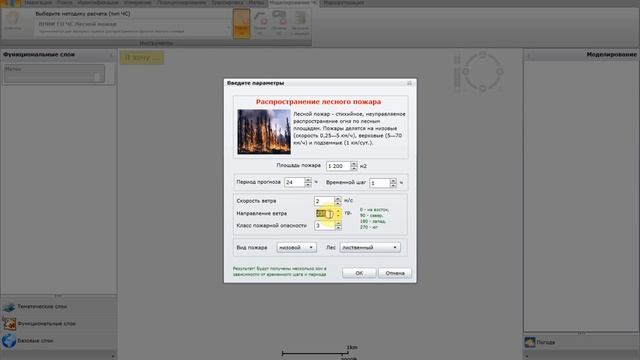Open the Позиционирование ribbon tab
640x360 pixels.
[x=181, y=3]
